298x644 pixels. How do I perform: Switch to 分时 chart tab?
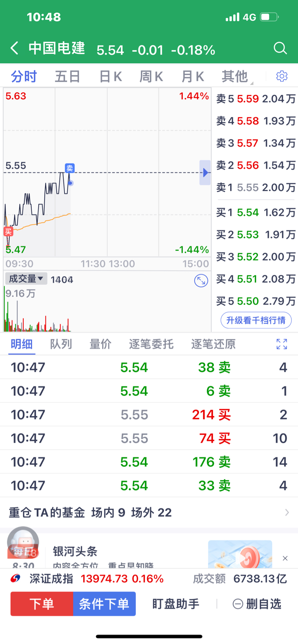(24, 76)
